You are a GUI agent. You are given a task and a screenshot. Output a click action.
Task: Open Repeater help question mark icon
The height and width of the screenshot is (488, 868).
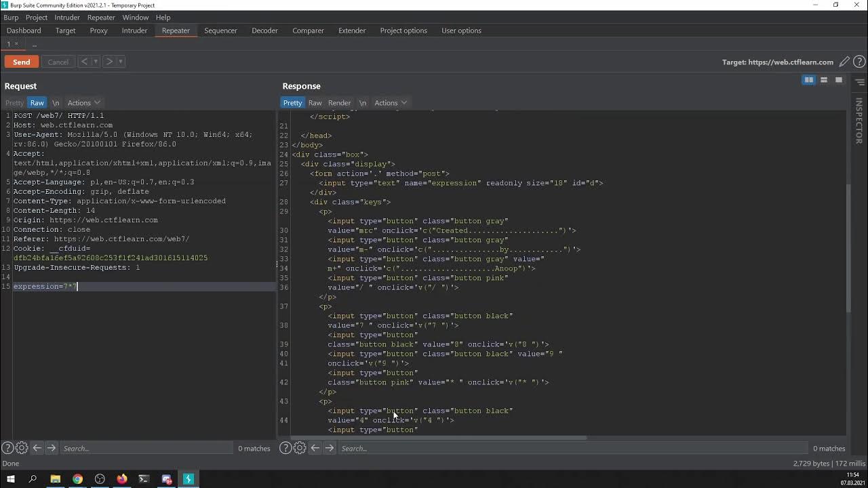[x=859, y=62]
